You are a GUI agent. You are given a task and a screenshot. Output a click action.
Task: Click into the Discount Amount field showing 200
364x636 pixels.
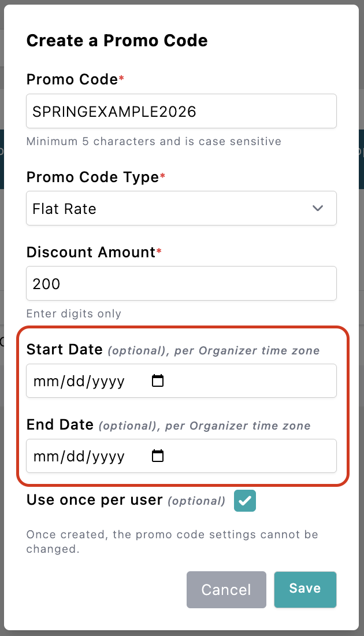(181, 284)
